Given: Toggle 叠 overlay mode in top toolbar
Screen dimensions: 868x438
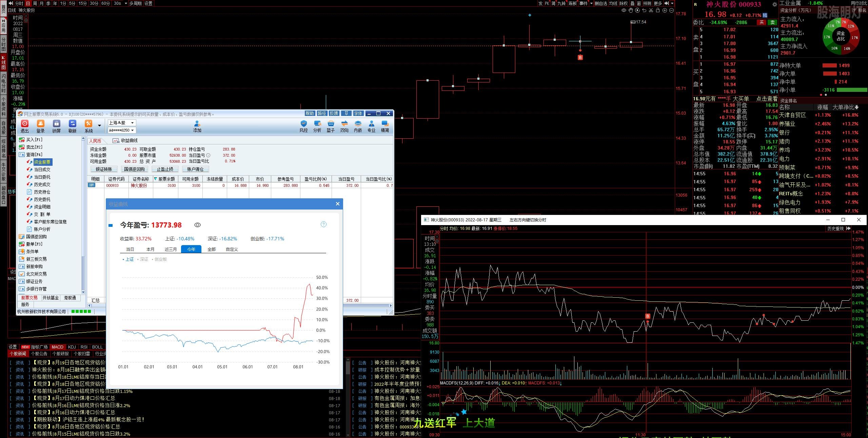Looking at the screenshot, I should tap(632, 3).
